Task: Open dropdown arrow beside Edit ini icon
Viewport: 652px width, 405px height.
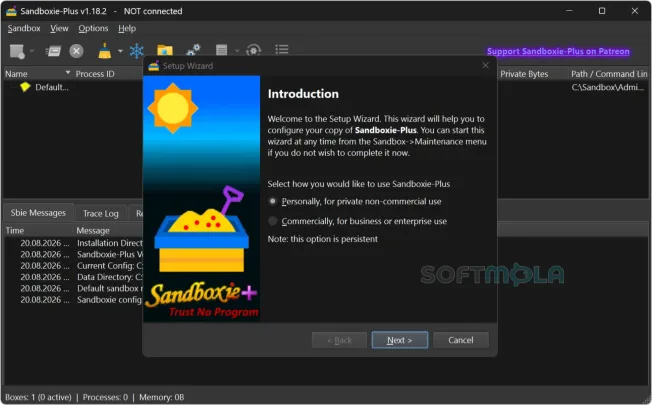Action: tap(237, 51)
